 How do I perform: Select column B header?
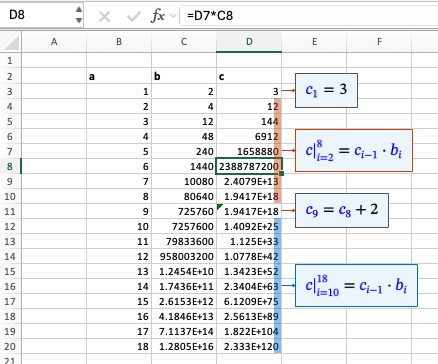[119, 42]
